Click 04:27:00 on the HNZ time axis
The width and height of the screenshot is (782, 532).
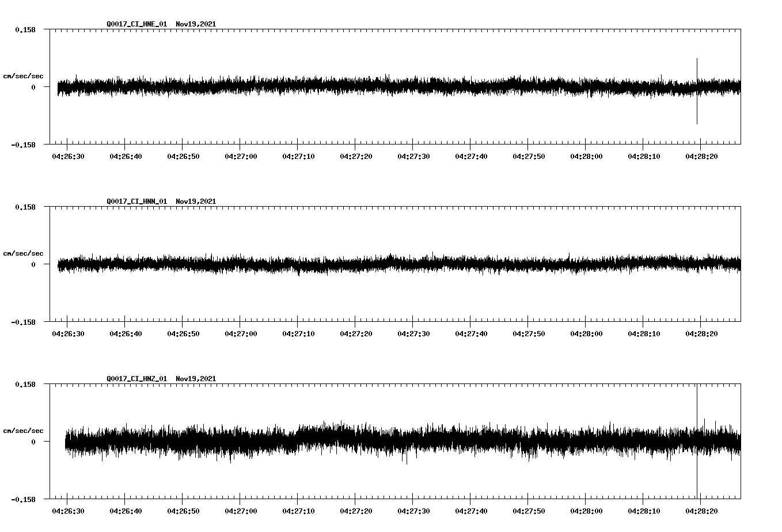(241, 511)
